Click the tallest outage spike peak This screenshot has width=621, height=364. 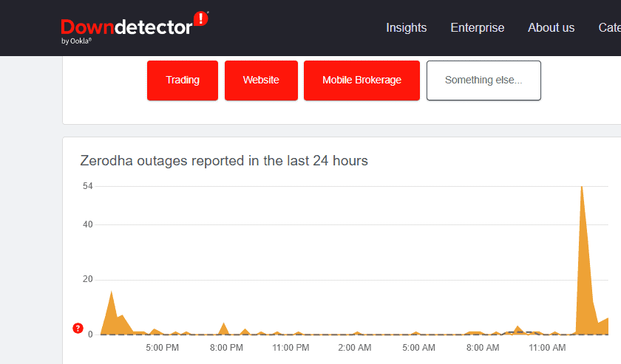(582, 188)
